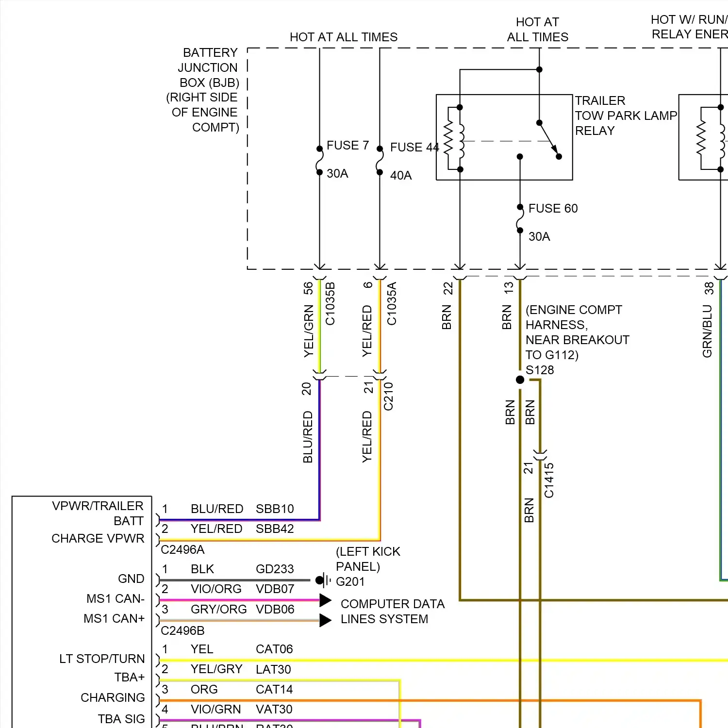
Task: Click circuit code VDB06
Action: pyautogui.click(x=275, y=609)
